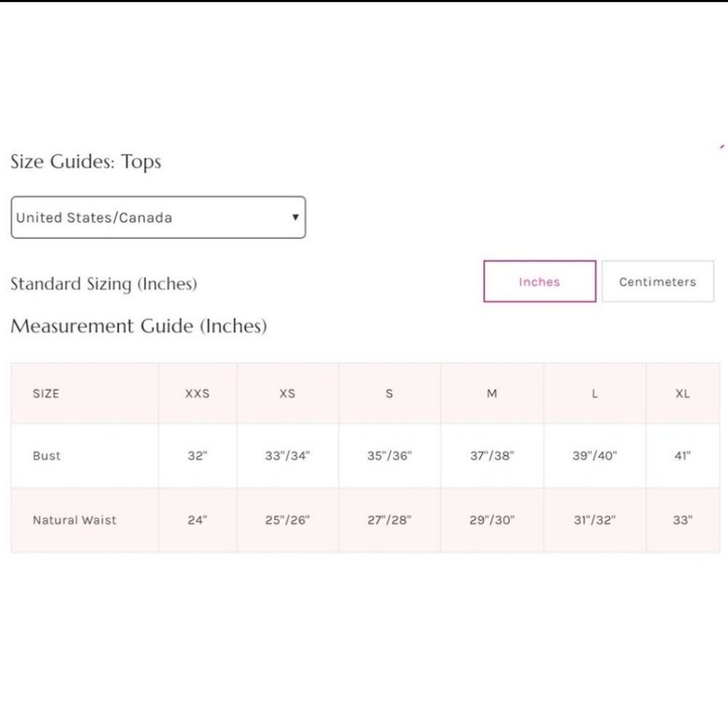728x728 pixels.
Task: Click the Natural Waist row label
Action: coord(75,520)
